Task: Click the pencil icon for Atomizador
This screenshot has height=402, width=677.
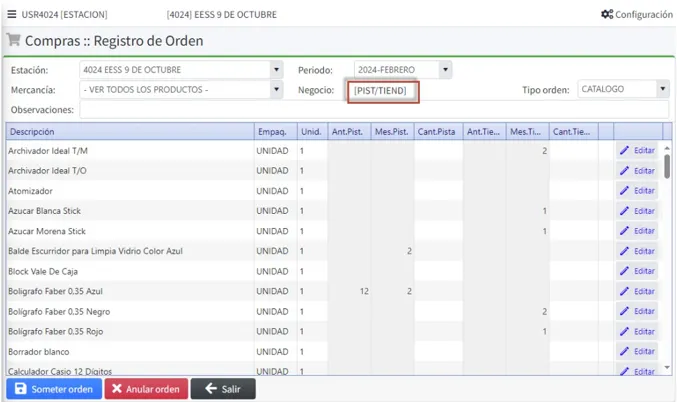Action: pyautogui.click(x=624, y=190)
